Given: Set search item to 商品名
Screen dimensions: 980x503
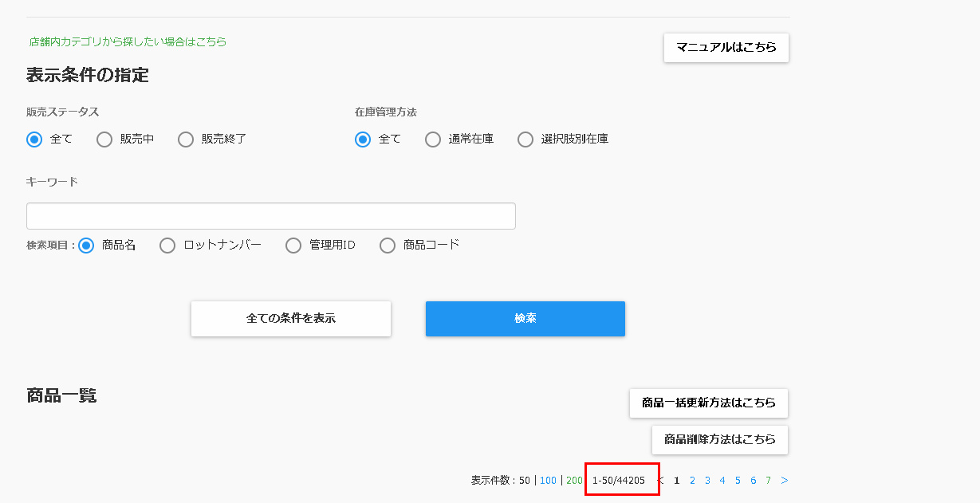Looking at the screenshot, I should pos(86,246).
